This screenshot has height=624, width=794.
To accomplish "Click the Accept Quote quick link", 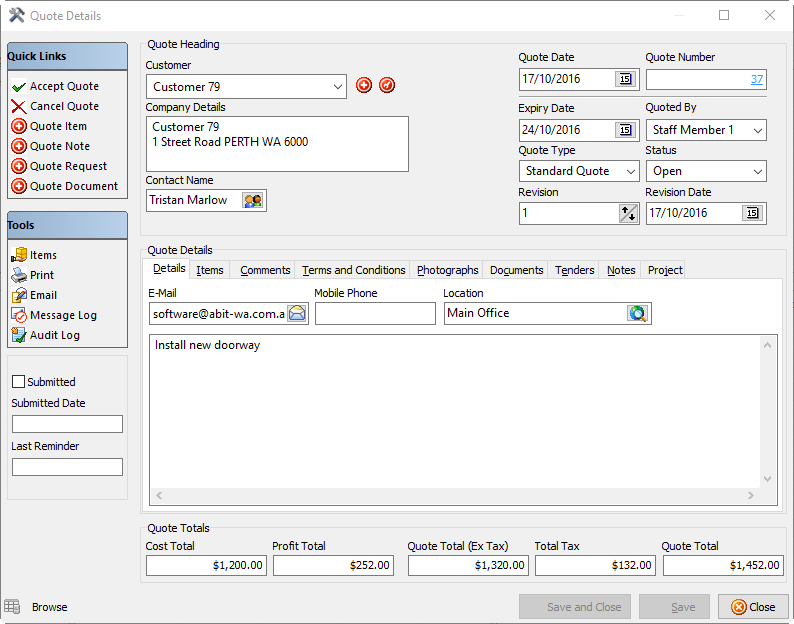I will tap(64, 87).
